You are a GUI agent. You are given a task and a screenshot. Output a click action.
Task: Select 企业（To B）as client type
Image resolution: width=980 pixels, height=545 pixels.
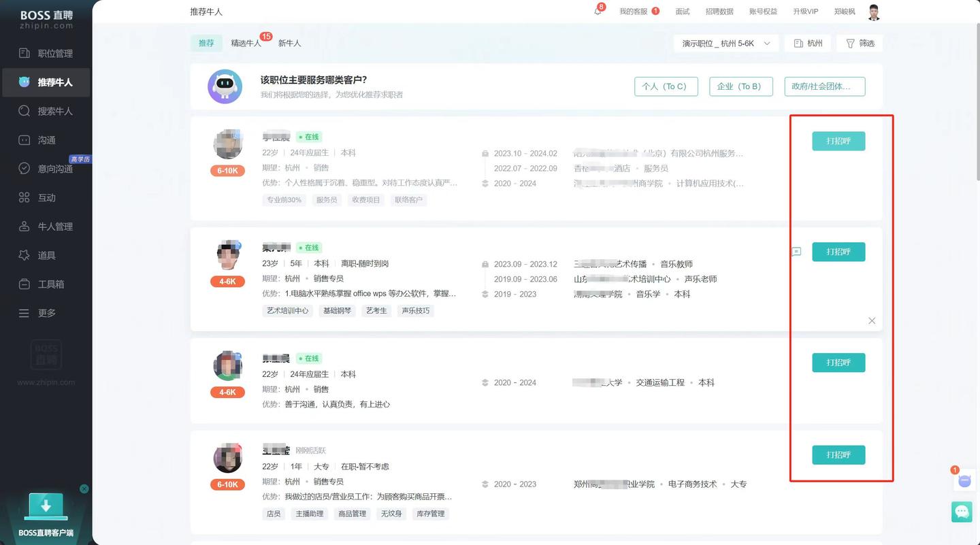[740, 86]
